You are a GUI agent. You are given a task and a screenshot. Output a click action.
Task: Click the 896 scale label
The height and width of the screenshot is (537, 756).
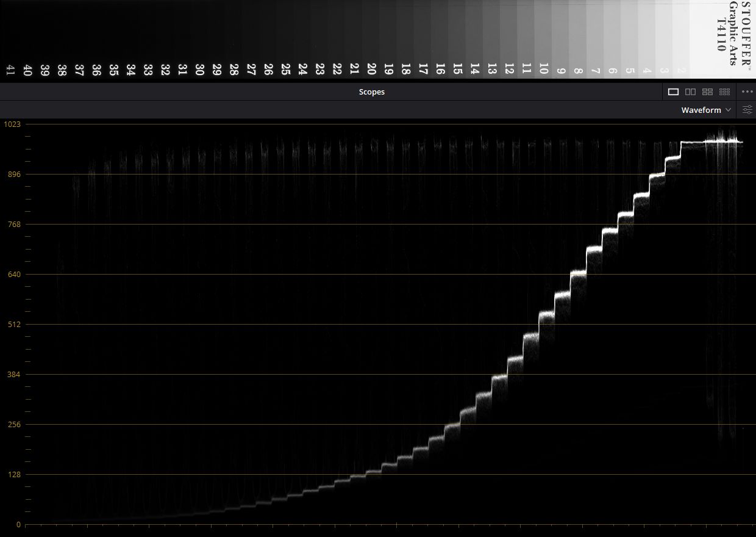click(x=13, y=175)
